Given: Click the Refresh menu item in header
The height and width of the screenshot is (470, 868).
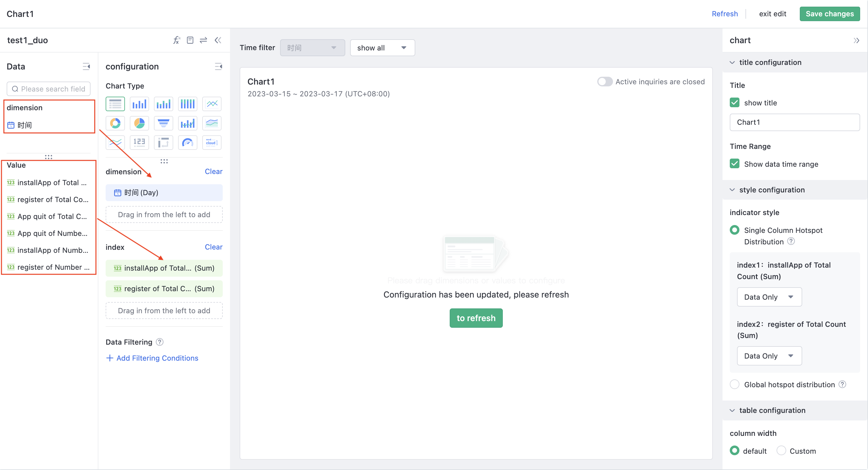Looking at the screenshot, I should point(724,14).
